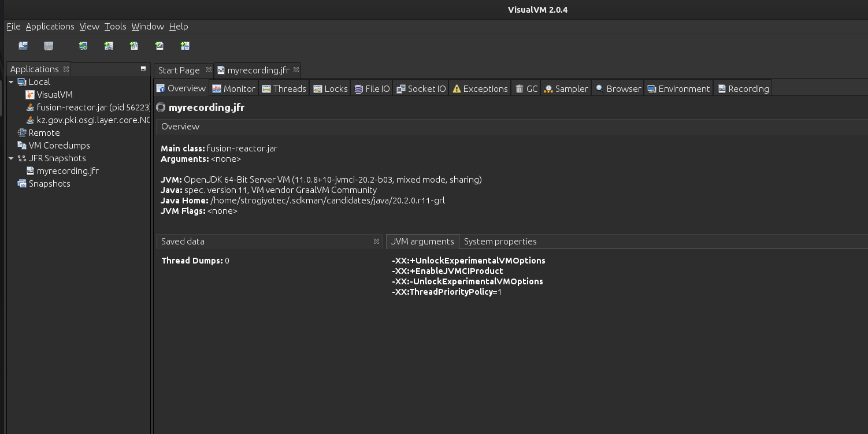Minimize the Applications panel
Screen dimensions: 868x434
pos(143,68)
